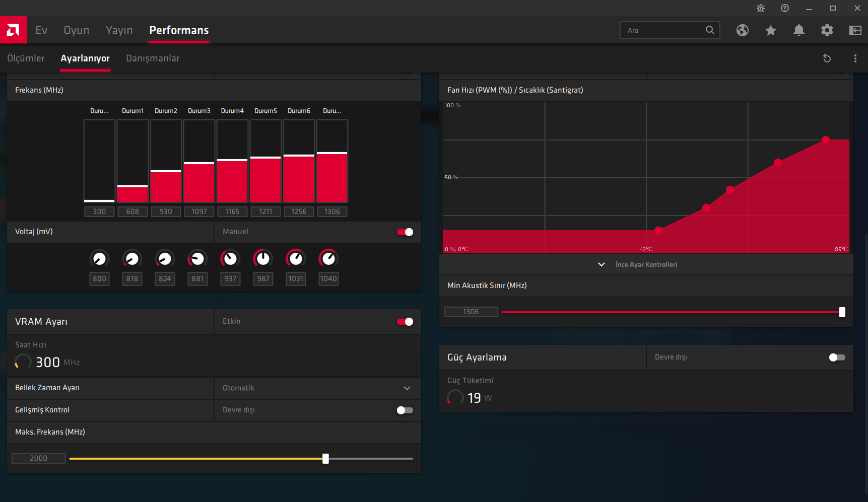Enable the Güç Ayarlama toggle
Viewport: 868px width, 502px height.
pyautogui.click(x=837, y=357)
